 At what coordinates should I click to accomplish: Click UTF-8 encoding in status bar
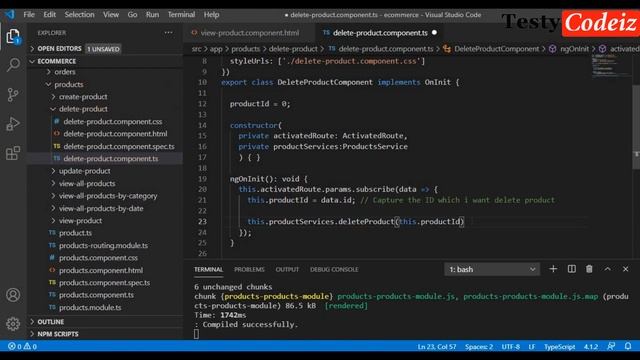click(x=511, y=347)
